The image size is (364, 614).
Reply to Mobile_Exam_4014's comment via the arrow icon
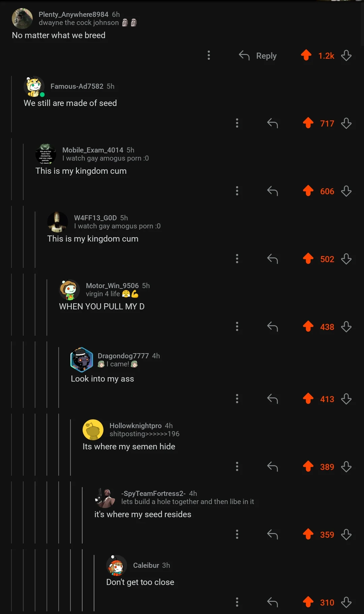pyautogui.click(x=272, y=191)
